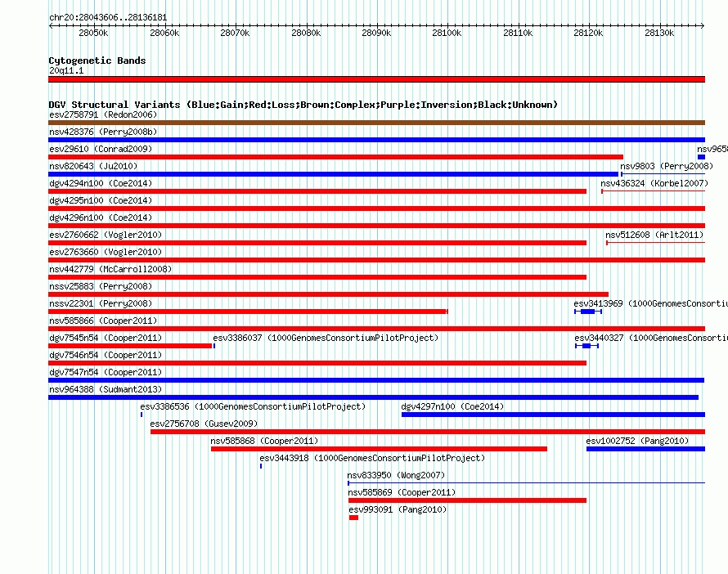Viewport: 728px width, 574px height.
Task: Click the esv2760662 (Vogler2010) label
Action: tap(106, 235)
